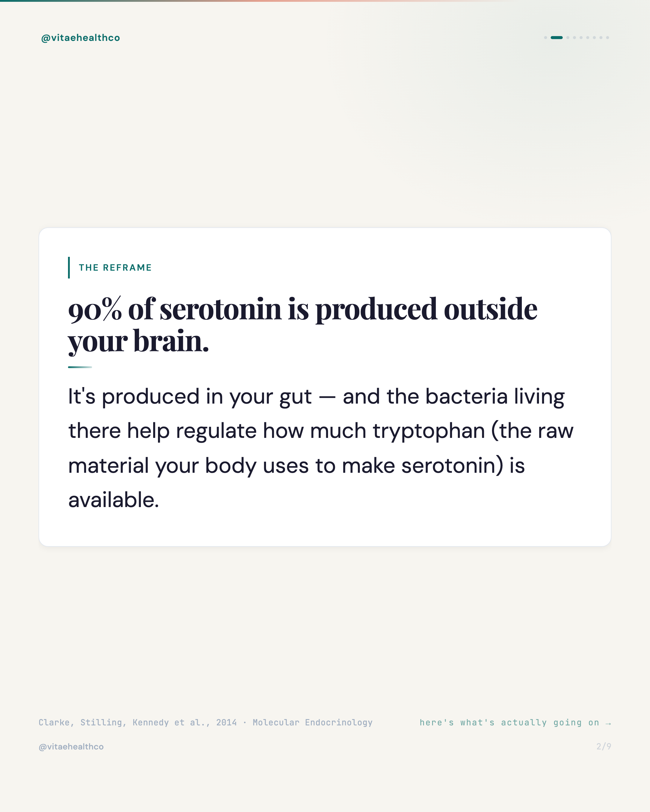
Task: Open @vitaehealthco handle at top left
Action: click(x=81, y=38)
